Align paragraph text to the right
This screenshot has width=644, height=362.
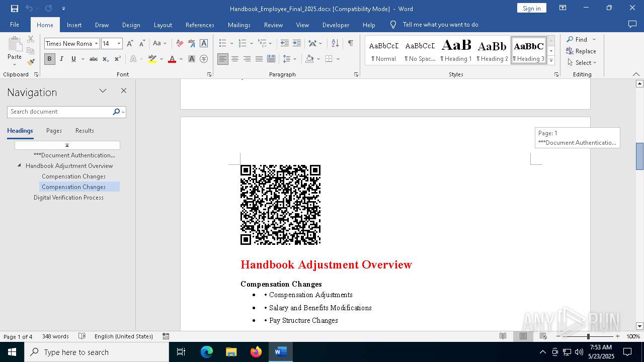coord(247,59)
